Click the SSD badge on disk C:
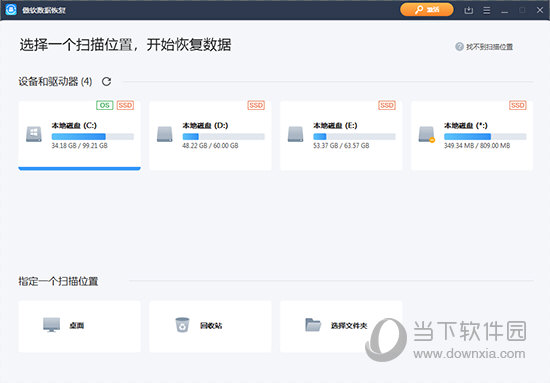The width and height of the screenshot is (550, 383). click(x=125, y=105)
